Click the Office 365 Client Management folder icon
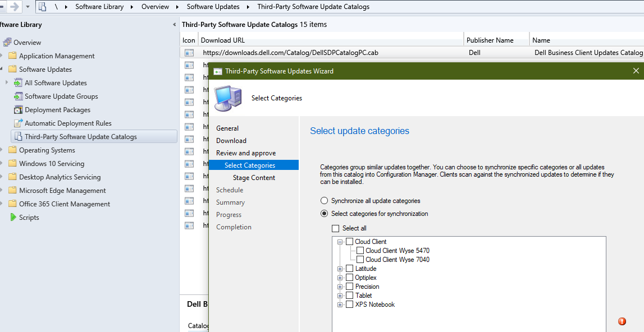Viewport: 644px width, 332px height. 12,204
